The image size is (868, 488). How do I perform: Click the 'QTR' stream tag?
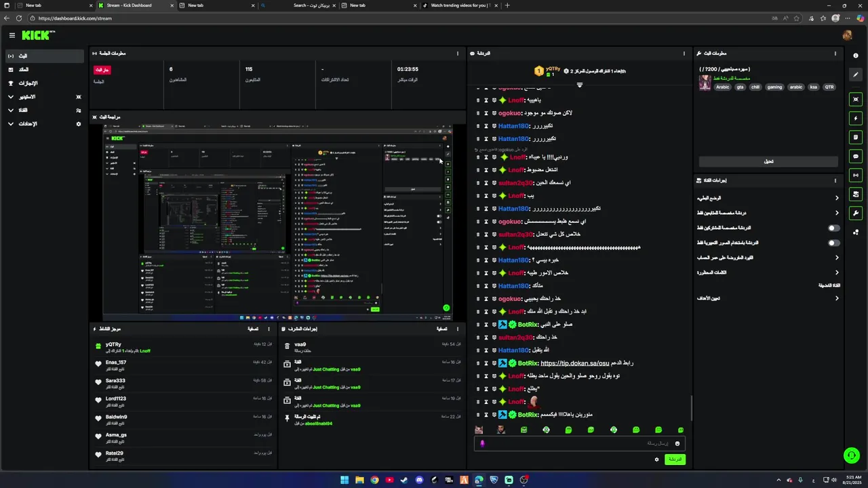tap(829, 87)
